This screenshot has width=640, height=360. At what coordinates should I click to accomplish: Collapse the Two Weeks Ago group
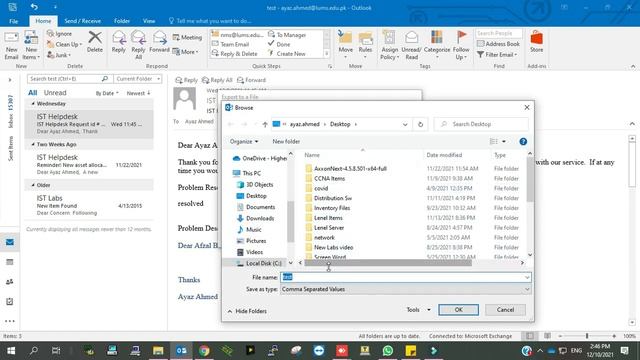33,144
